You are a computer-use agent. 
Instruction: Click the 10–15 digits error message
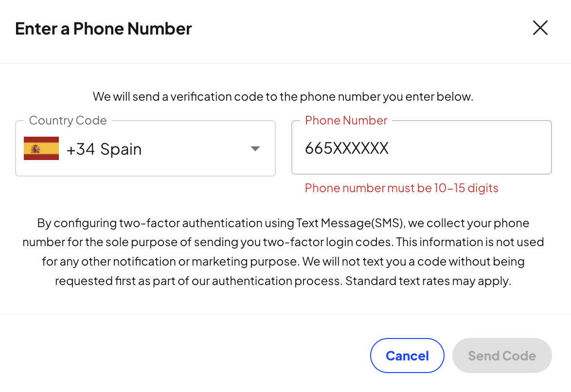click(x=401, y=188)
